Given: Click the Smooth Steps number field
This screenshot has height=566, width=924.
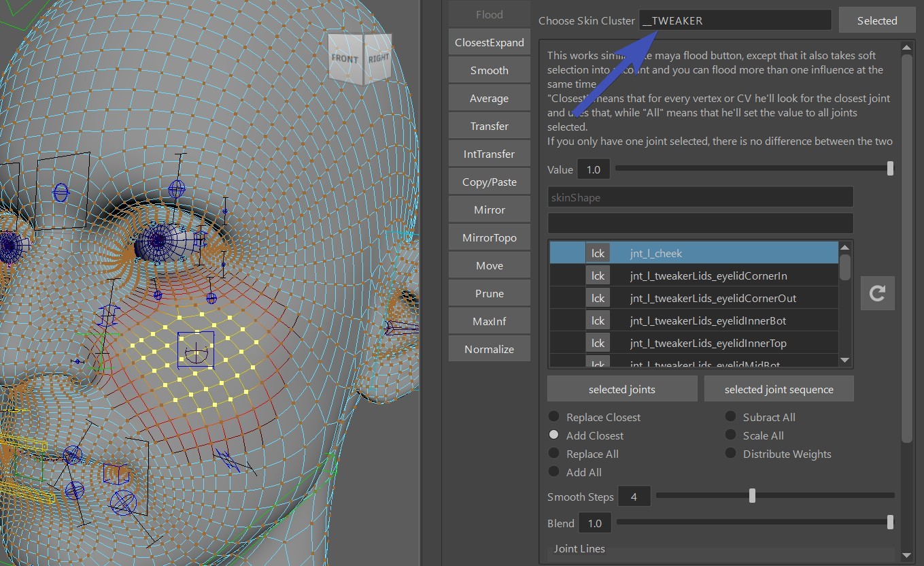Looking at the screenshot, I should [x=634, y=497].
